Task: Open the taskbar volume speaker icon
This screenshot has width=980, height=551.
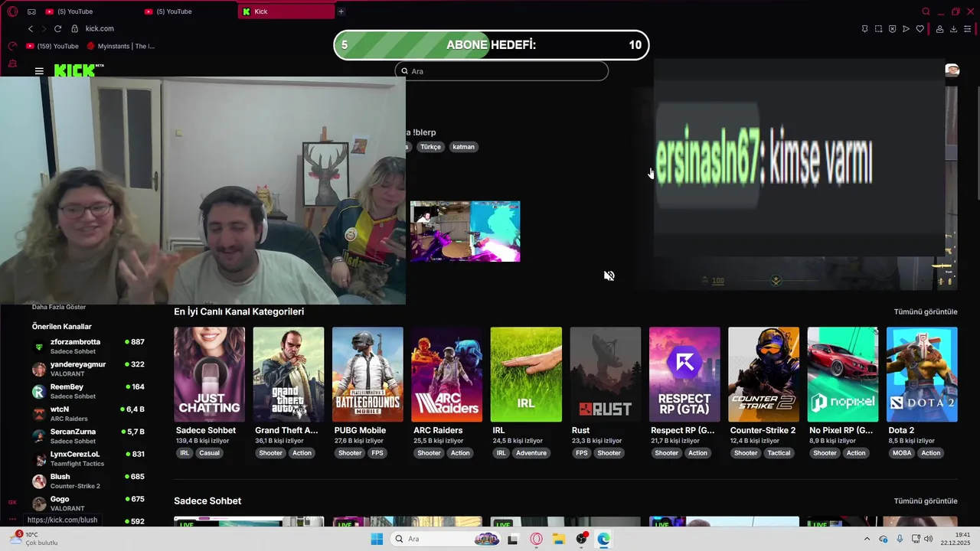Action: [929, 539]
